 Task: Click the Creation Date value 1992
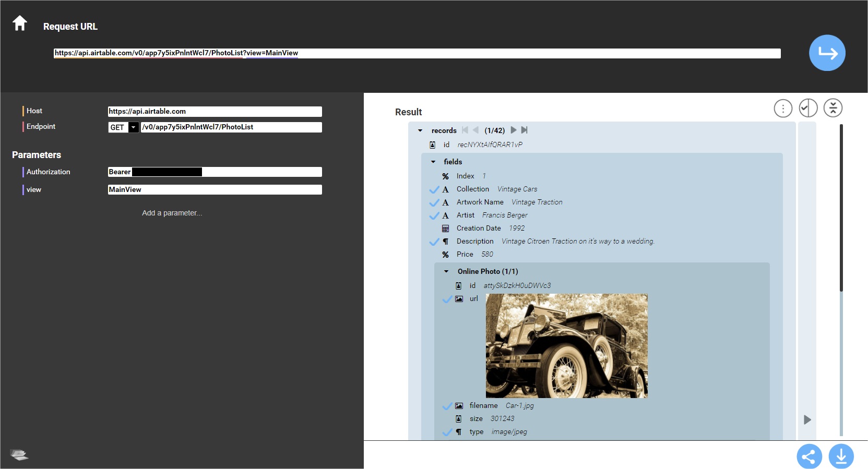pos(517,228)
